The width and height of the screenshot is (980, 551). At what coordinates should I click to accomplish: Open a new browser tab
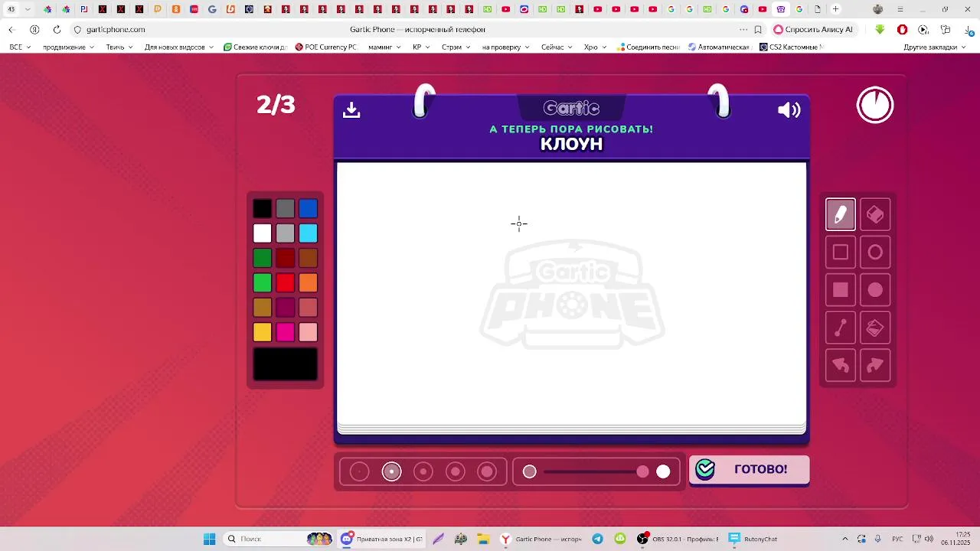click(x=836, y=9)
